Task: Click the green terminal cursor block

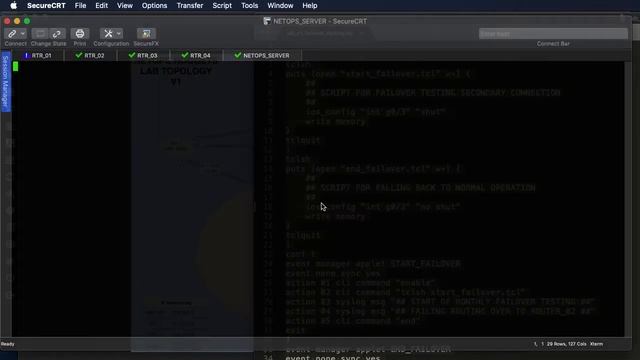Action: point(16,67)
